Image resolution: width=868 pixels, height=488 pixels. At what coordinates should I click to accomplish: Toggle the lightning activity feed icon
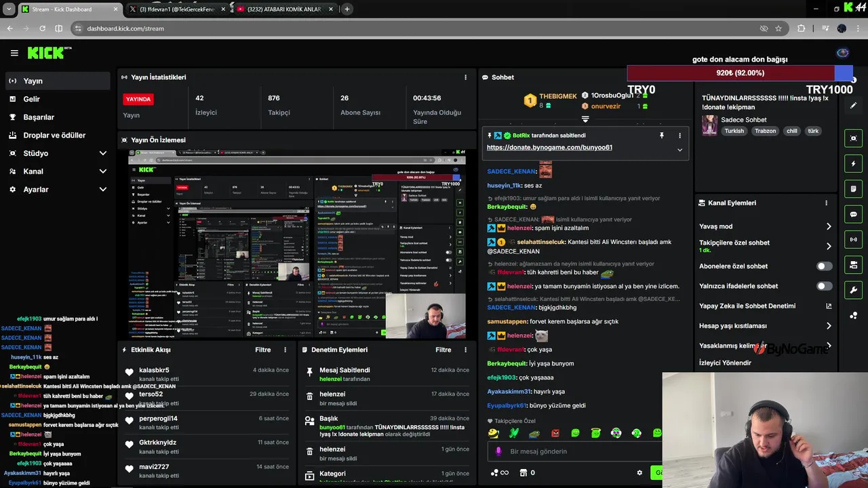[854, 163]
